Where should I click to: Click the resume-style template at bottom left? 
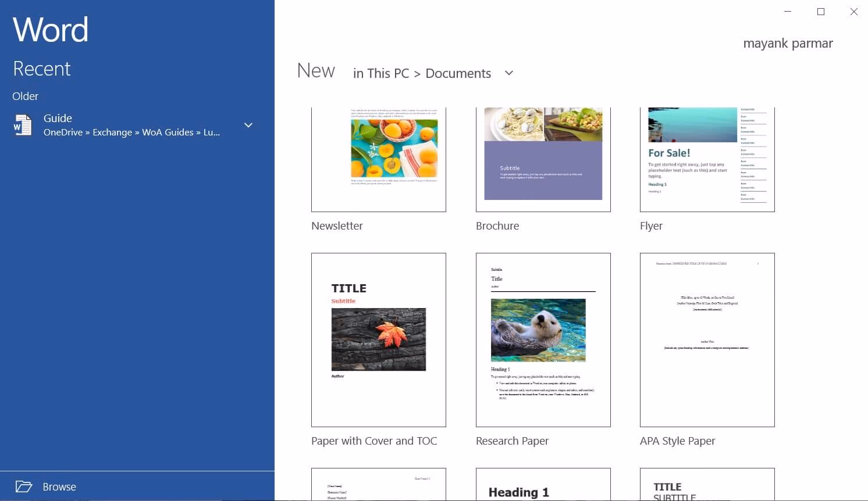point(378,484)
